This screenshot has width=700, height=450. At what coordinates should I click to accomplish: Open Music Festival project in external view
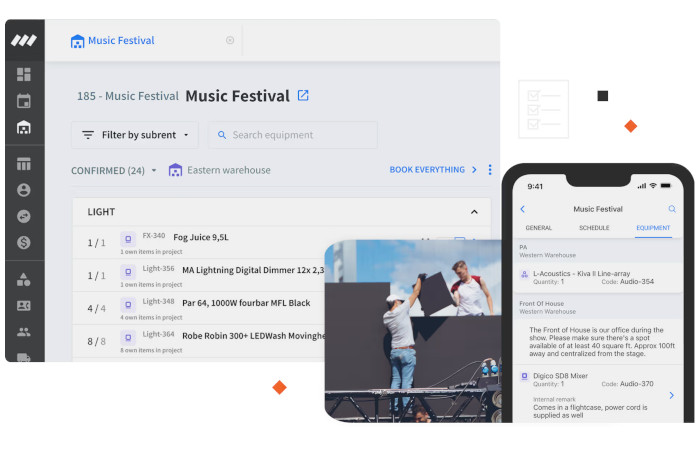pyautogui.click(x=303, y=95)
